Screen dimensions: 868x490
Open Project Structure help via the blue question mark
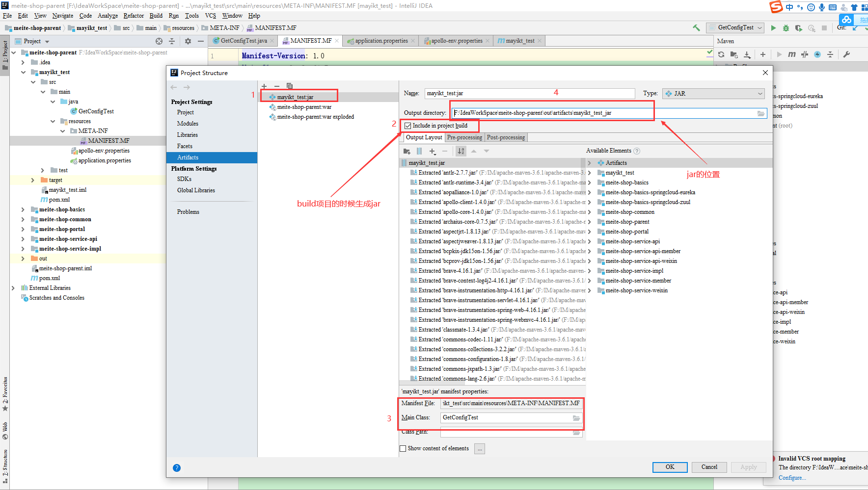177,468
